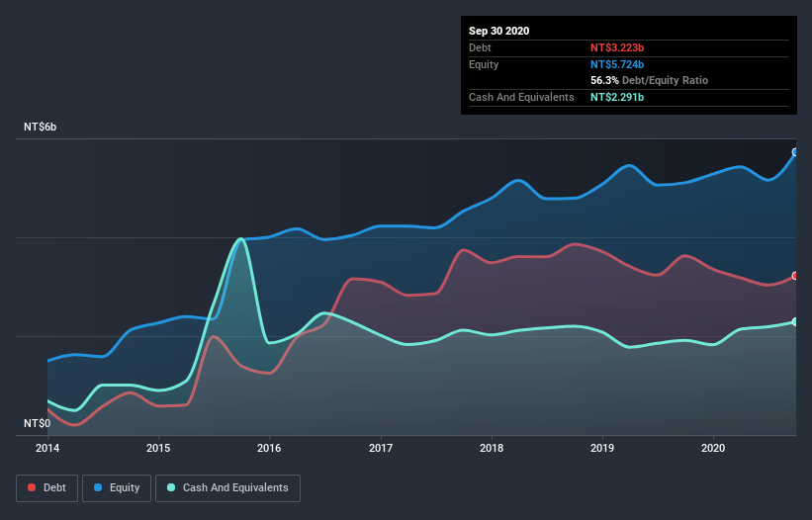Toggle Cash And Equivalents legend button

click(x=227, y=488)
